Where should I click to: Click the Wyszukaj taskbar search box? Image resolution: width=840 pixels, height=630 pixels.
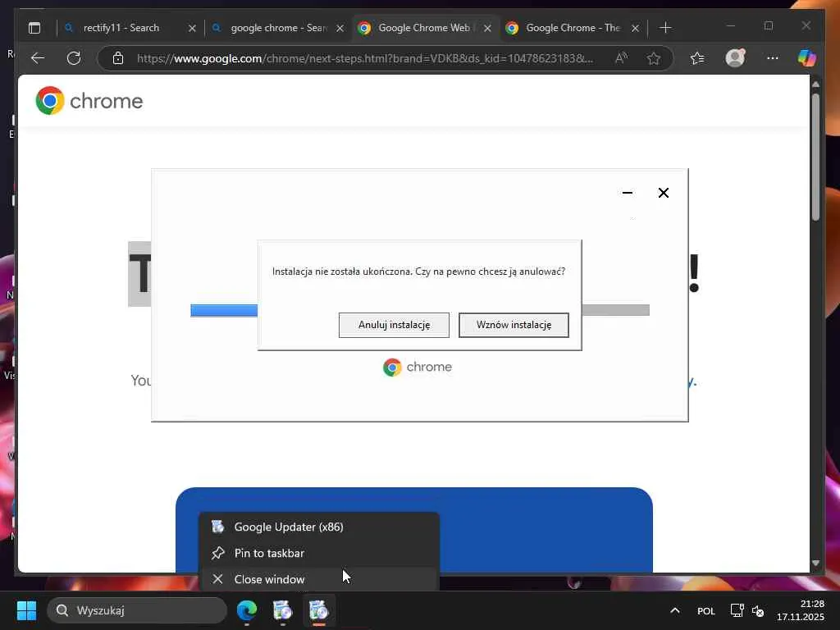137,610
